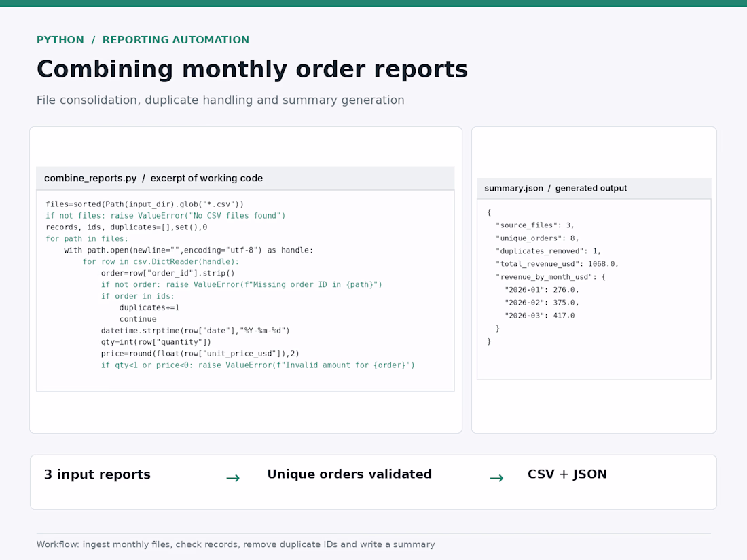Select the line "if order in ids:"
747x560 pixels.
138,296
